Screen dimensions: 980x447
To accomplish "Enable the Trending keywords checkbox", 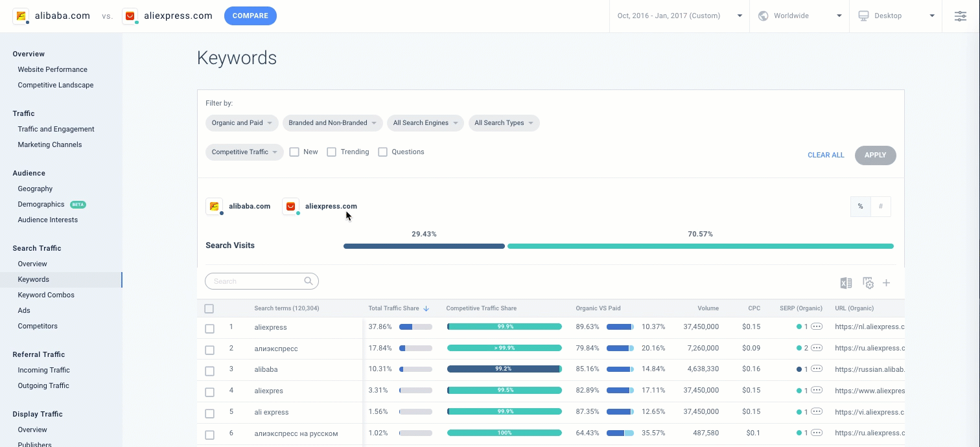I will click(x=332, y=152).
